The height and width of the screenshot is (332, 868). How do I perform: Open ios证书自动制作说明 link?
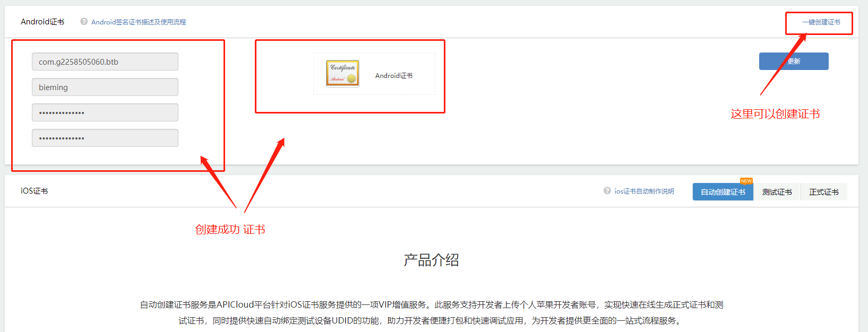644,191
